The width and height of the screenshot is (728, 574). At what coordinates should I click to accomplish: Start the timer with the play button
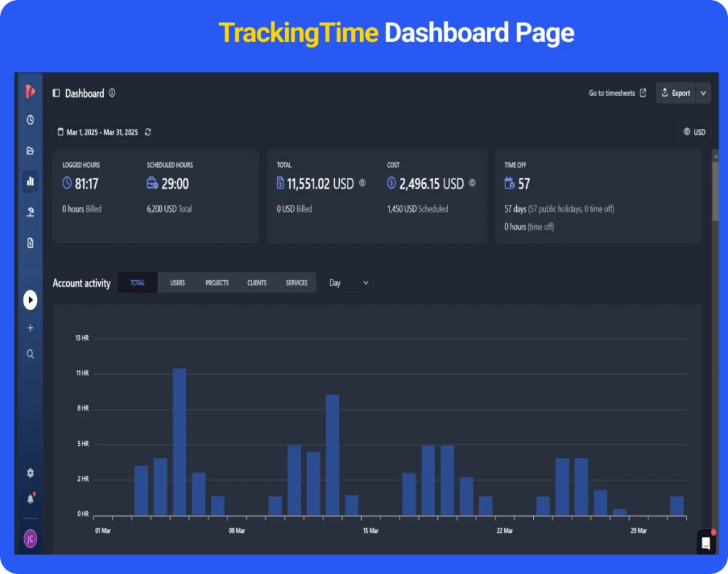pyautogui.click(x=30, y=300)
